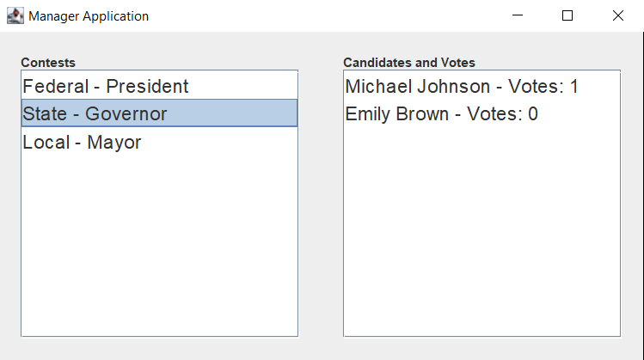Viewport: 644px width, 360px height.
Task: Click the word 'Mayor' in the Local contest
Action: [114, 143]
